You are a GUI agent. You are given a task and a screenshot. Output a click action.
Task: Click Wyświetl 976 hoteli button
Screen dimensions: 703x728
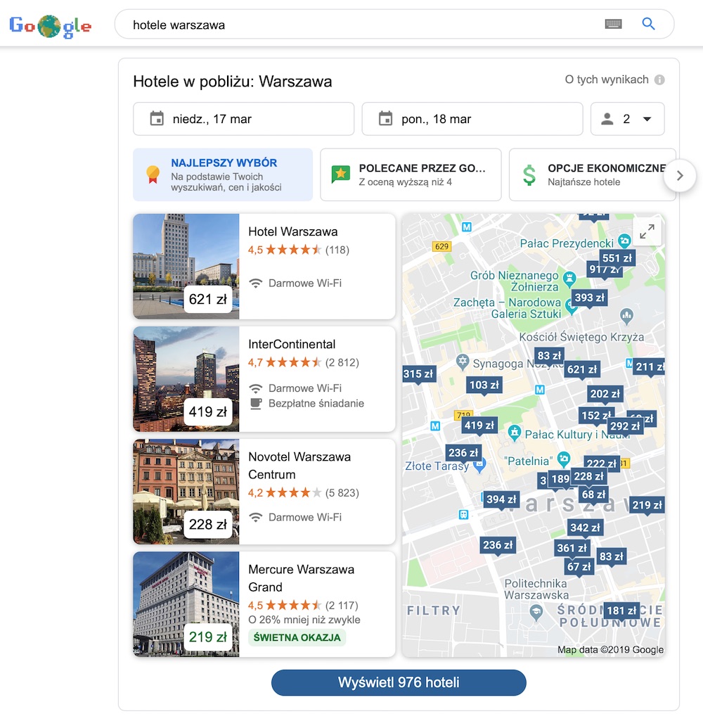(399, 682)
